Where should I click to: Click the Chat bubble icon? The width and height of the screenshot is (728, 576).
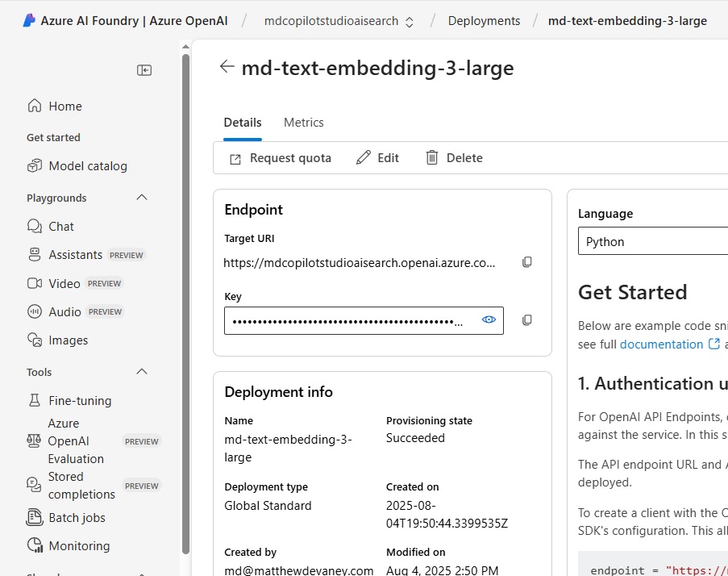(x=35, y=226)
